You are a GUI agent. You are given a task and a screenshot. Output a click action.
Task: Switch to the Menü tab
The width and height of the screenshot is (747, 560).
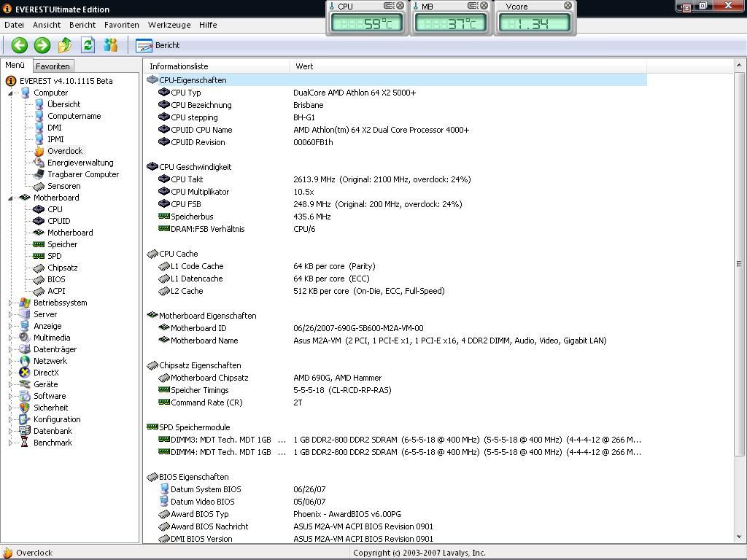(15, 65)
